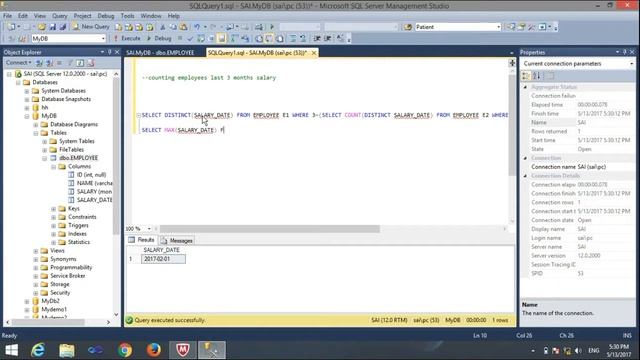
Task: Click the Paste icon in toolbar
Action: coord(183,27)
